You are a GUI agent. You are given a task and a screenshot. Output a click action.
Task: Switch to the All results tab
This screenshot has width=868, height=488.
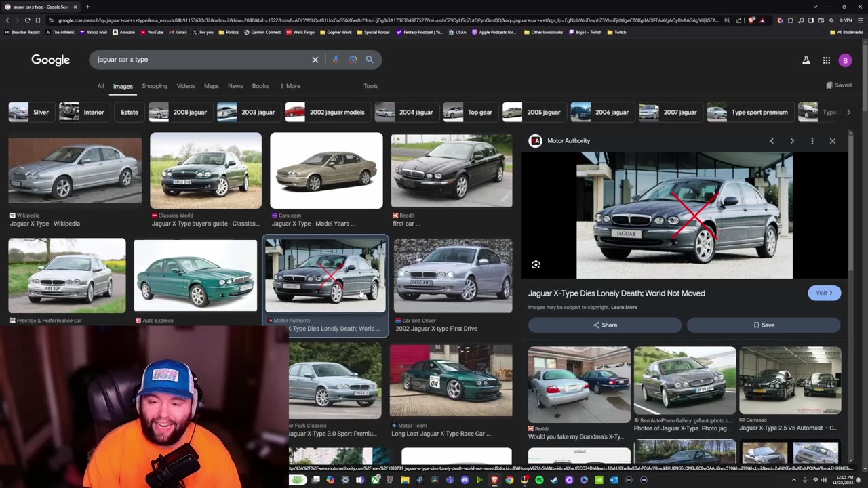(x=100, y=86)
